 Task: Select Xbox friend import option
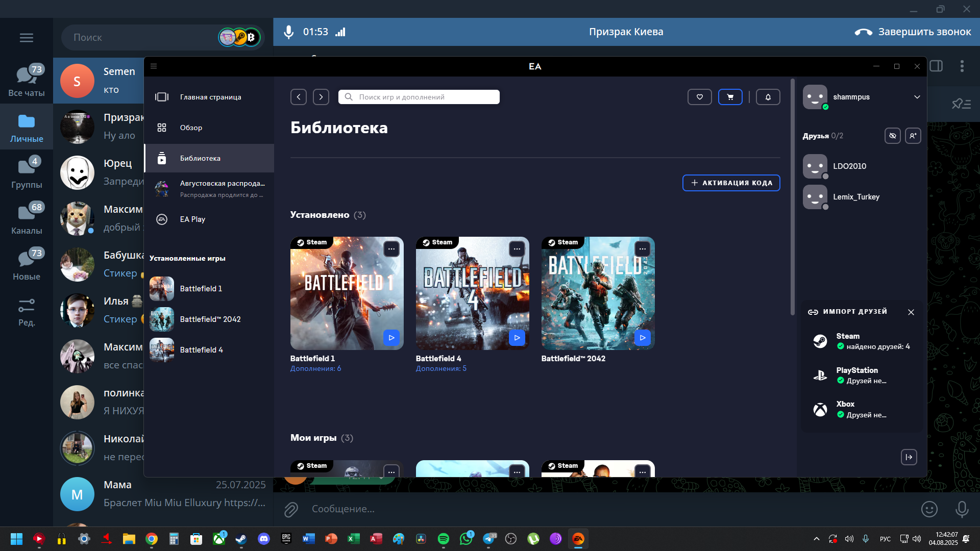[863, 409]
